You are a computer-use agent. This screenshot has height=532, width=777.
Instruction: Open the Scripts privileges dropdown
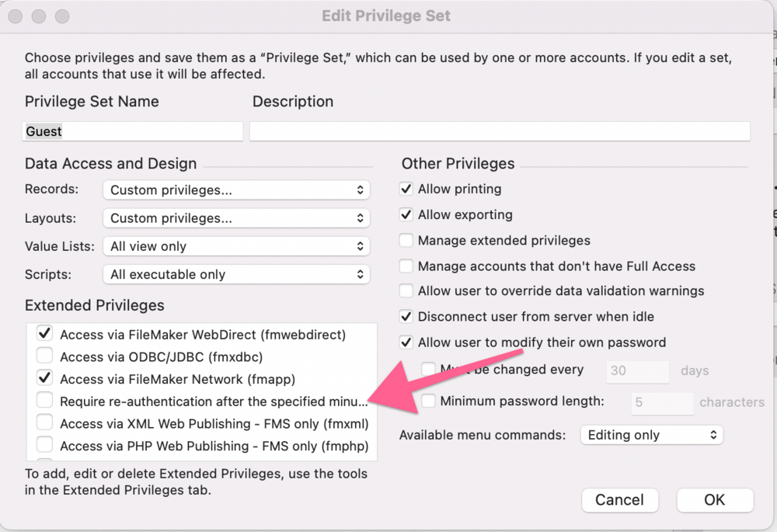(x=235, y=274)
